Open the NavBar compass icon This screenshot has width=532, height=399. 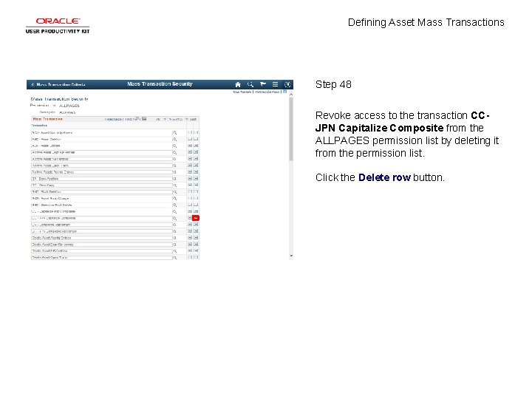coord(287,84)
